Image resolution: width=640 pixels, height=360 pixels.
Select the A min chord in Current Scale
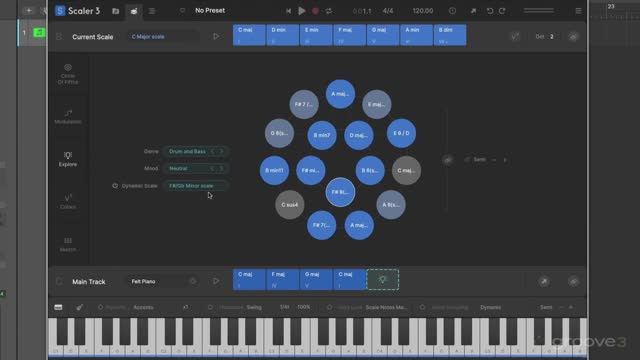tap(416, 35)
